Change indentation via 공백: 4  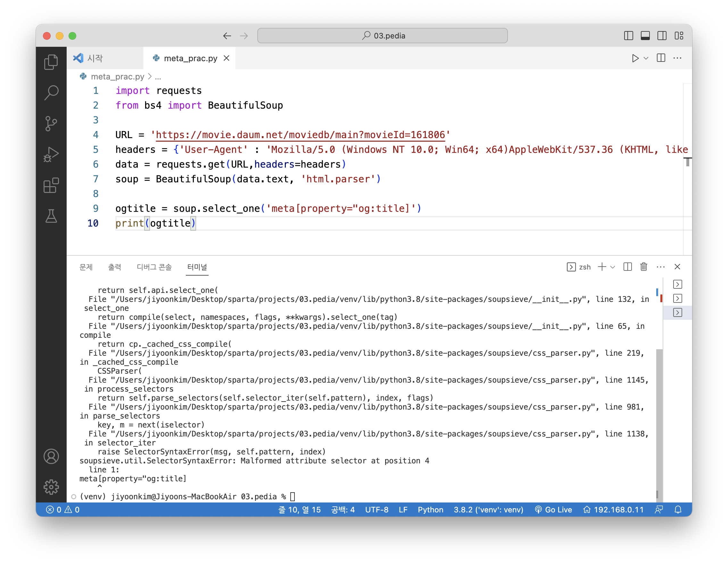click(343, 510)
